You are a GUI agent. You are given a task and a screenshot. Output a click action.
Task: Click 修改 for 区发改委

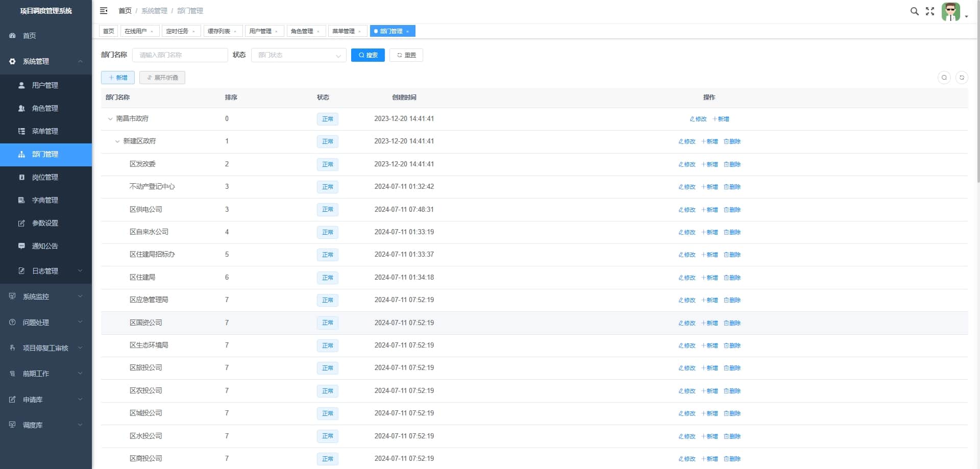click(x=687, y=164)
